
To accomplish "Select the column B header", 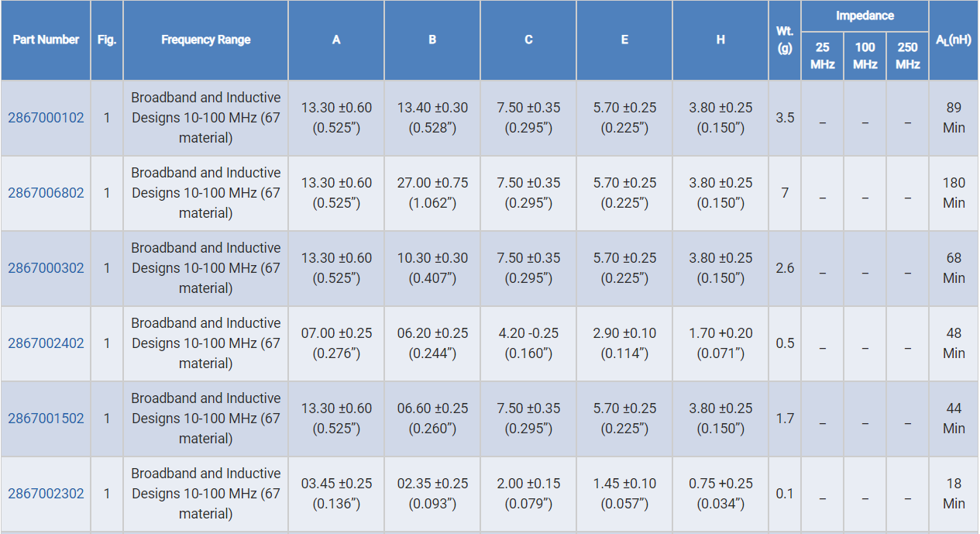I will coord(432,40).
